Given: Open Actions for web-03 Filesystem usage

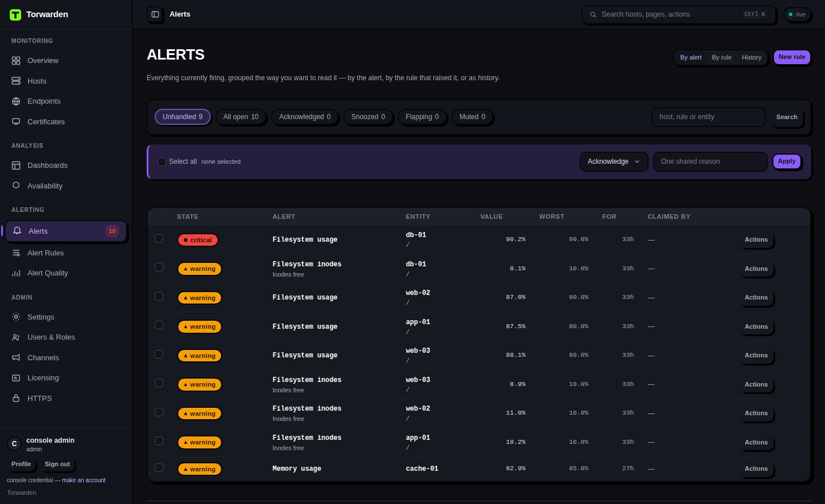Looking at the screenshot, I should point(756,356).
